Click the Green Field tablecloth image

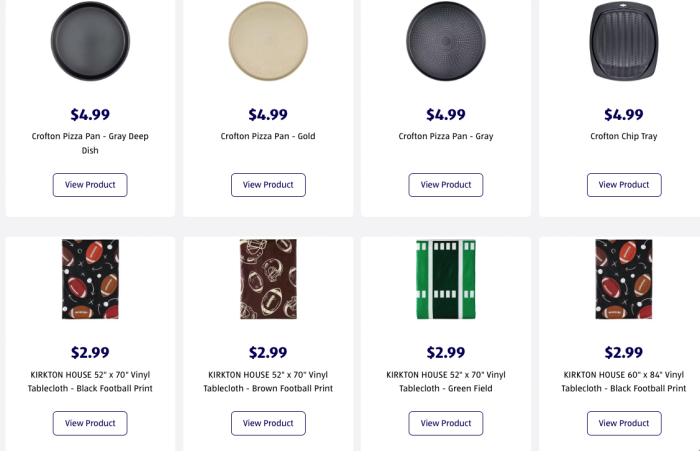[445, 279]
